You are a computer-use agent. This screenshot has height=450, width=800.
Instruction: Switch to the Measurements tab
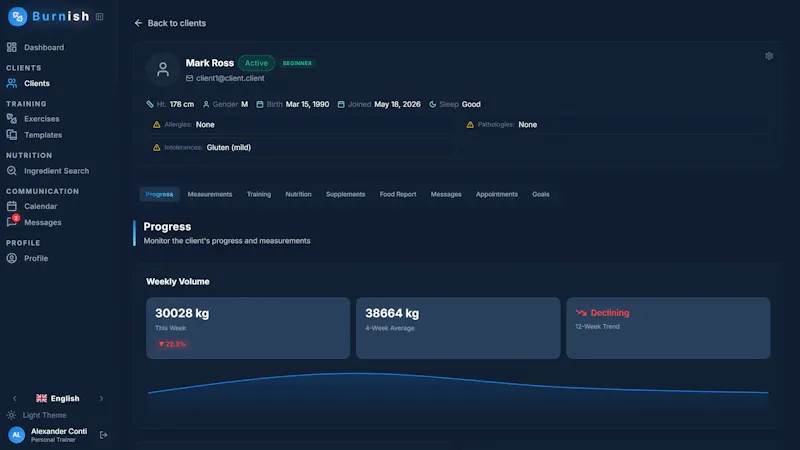pyautogui.click(x=210, y=194)
